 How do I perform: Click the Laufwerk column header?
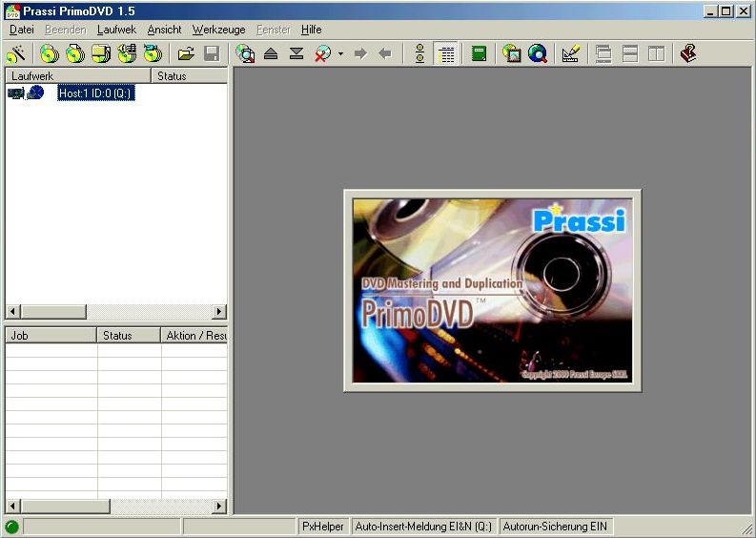tap(78, 75)
